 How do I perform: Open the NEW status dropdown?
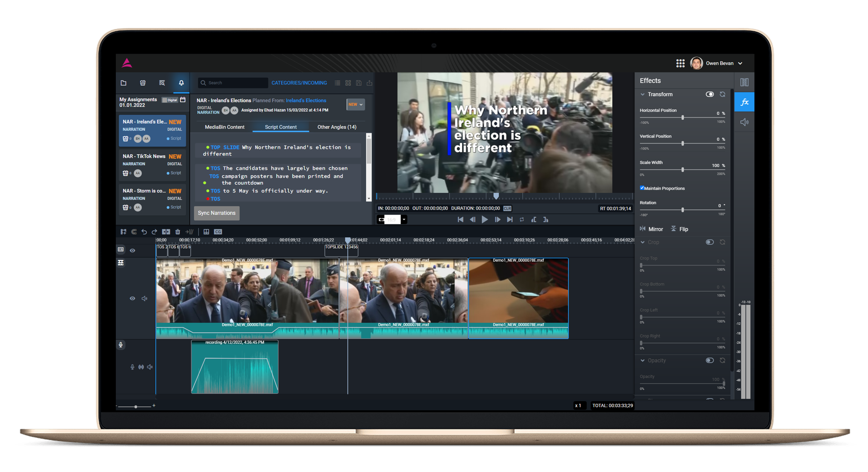(355, 104)
